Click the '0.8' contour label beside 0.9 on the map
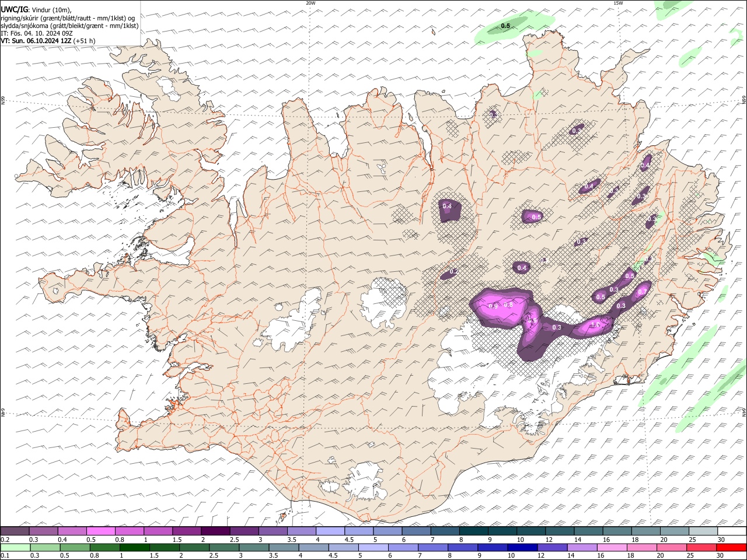 click(508, 304)
